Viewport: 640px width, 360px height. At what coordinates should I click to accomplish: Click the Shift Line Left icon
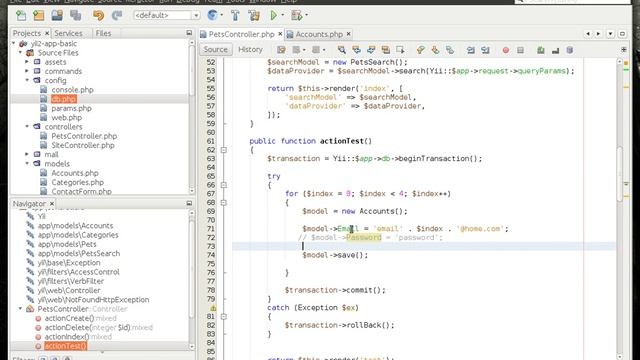(x=471, y=50)
